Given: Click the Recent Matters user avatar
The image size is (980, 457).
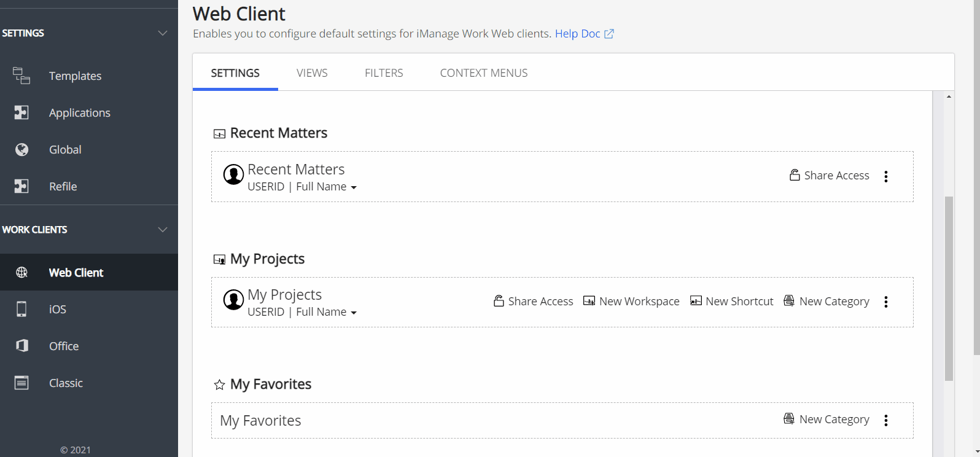Looking at the screenshot, I should [x=233, y=174].
